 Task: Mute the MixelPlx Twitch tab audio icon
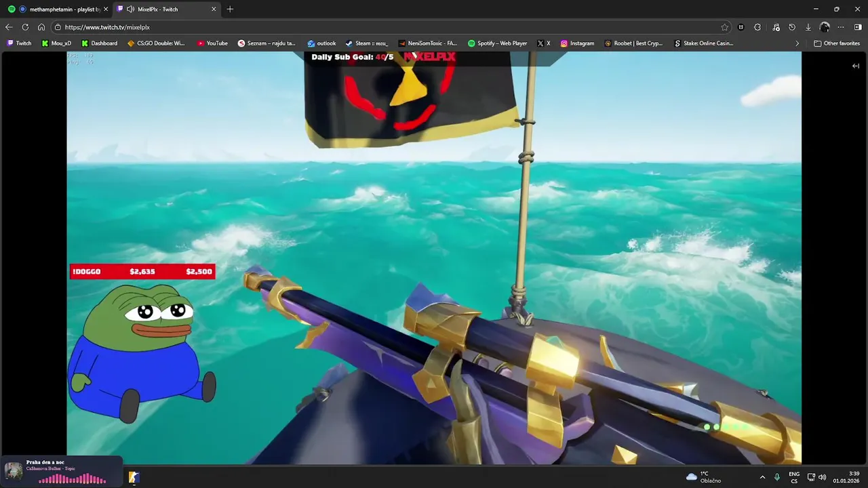tap(130, 9)
